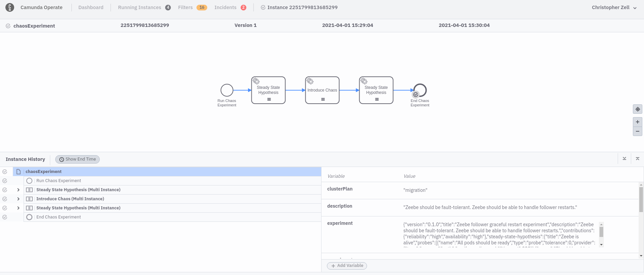The image size is (644, 275).
Task: Collapse the Instance History panel downward
Action: pos(624,159)
